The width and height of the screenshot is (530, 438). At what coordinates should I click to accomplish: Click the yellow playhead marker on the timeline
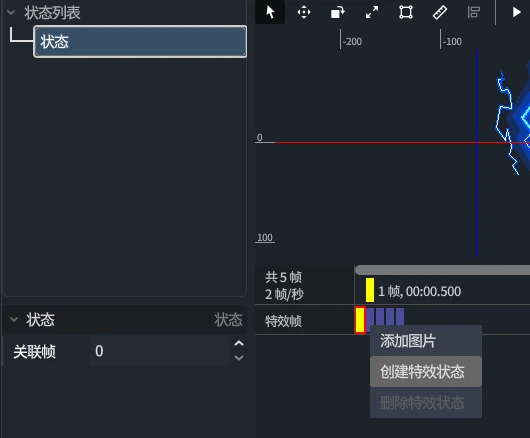(x=370, y=290)
